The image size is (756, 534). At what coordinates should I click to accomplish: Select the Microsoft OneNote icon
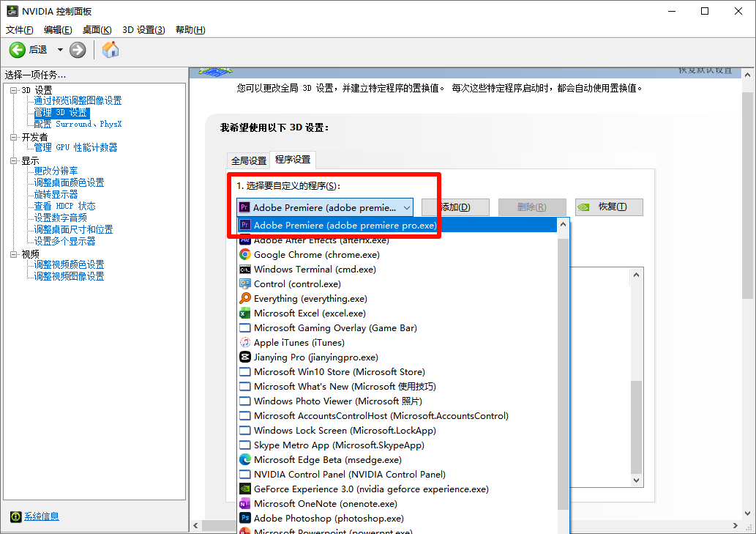(245, 504)
